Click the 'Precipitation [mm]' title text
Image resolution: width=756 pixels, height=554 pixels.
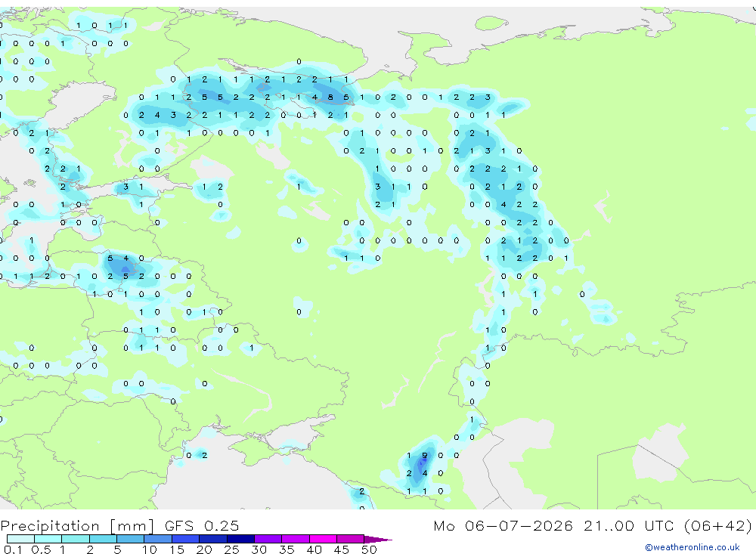(x=77, y=525)
